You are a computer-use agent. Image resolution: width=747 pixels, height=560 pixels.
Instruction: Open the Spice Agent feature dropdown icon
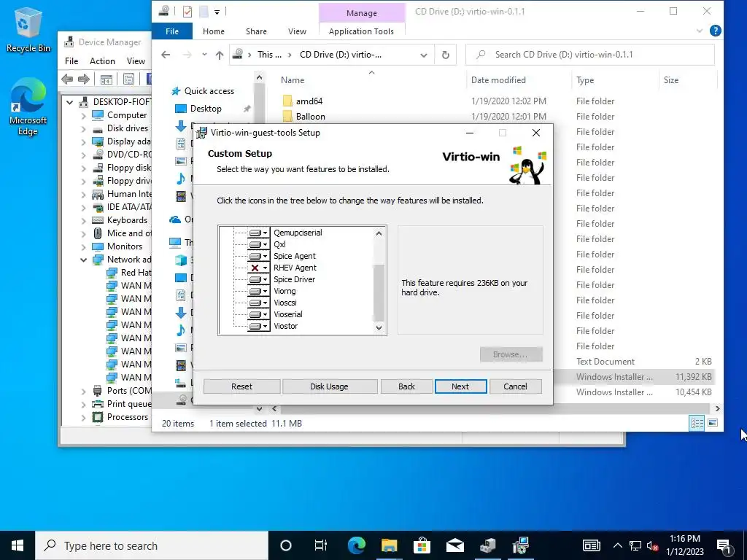[x=258, y=256]
